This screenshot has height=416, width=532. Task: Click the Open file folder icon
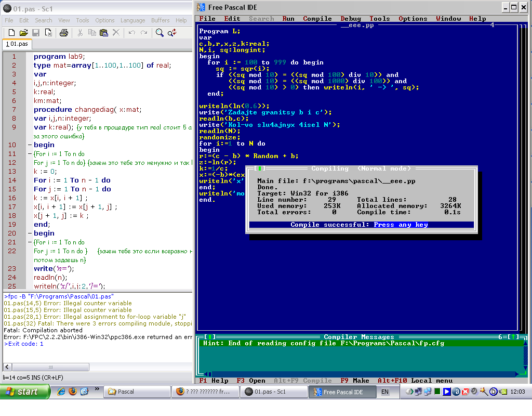(x=23, y=33)
